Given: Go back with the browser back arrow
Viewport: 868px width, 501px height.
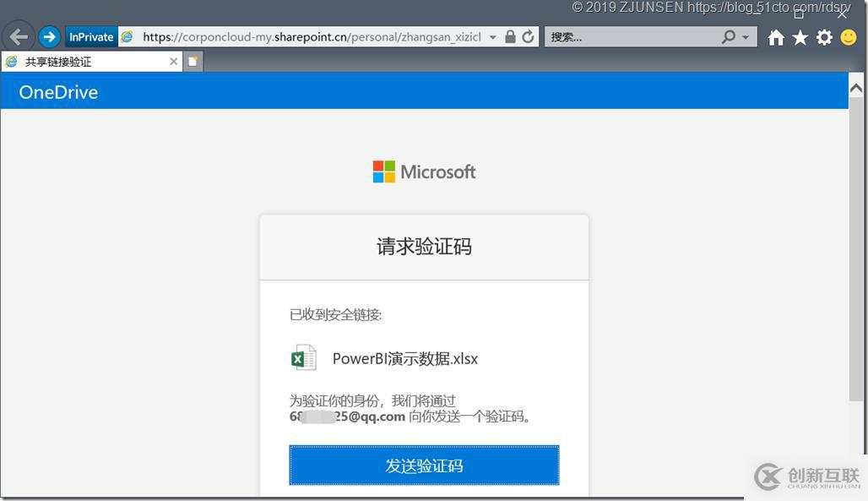Looking at the screenshot, I should coord(19,37).
